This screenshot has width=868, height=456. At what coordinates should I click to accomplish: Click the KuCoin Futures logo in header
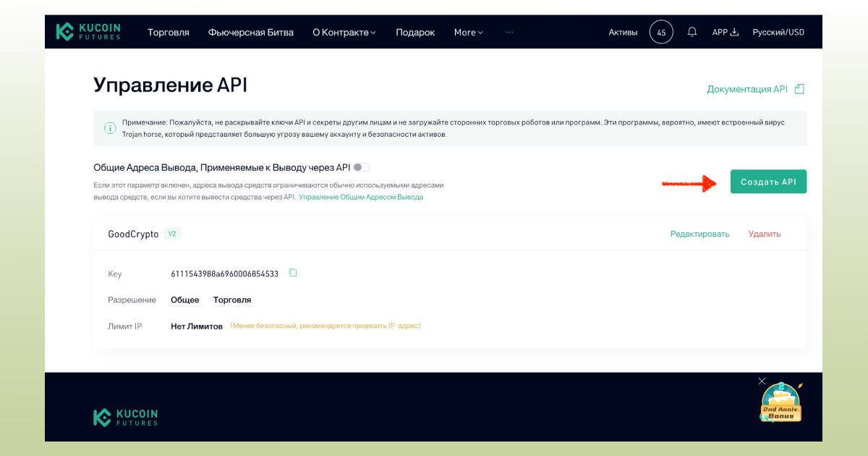[x=88, y=31]
